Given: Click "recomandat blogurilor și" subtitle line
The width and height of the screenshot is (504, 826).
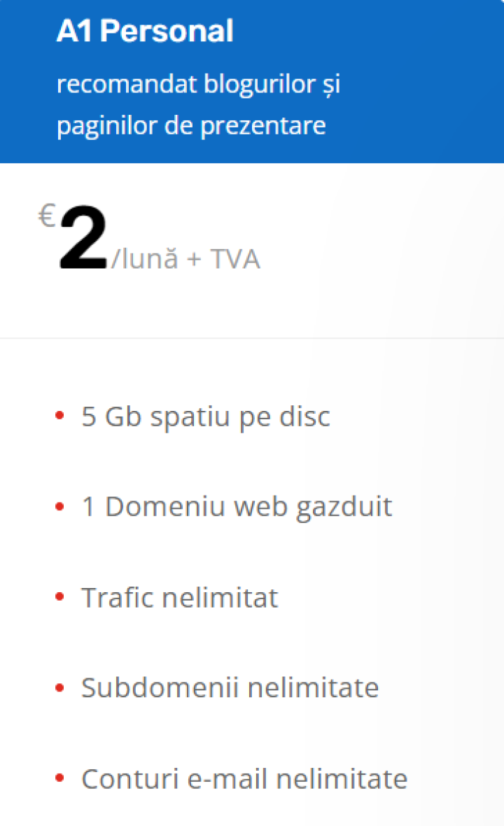Looking at the screenshot, I should [199, 85].
